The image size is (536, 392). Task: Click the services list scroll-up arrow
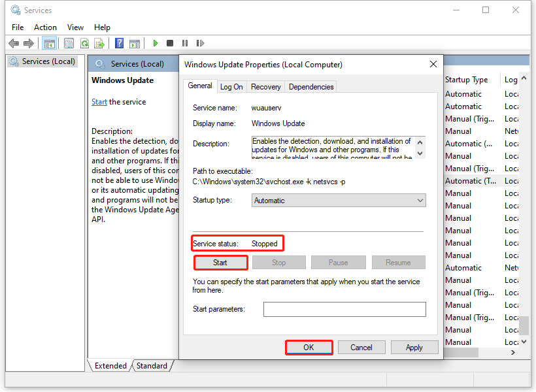(x=524, y=78)
